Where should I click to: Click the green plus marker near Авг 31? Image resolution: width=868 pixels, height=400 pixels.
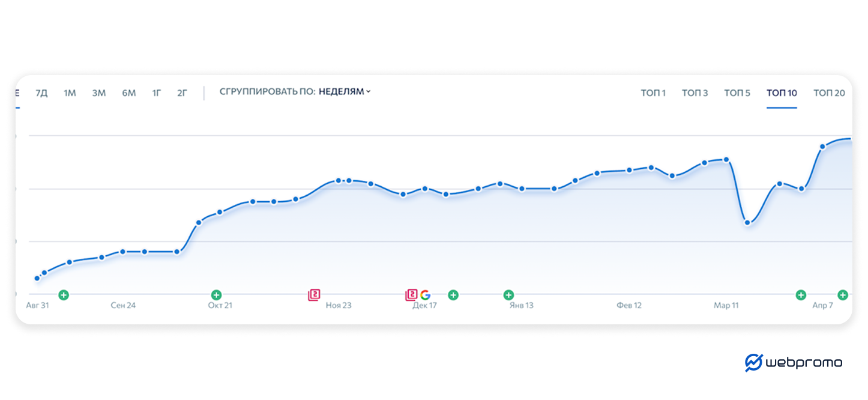click(64, 294)
